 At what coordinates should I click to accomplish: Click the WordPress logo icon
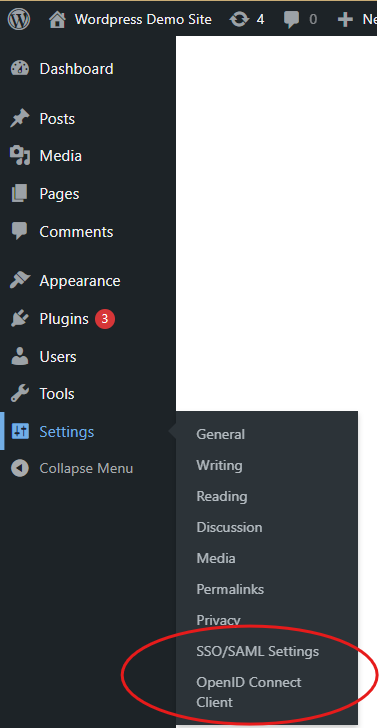(19, 20)
